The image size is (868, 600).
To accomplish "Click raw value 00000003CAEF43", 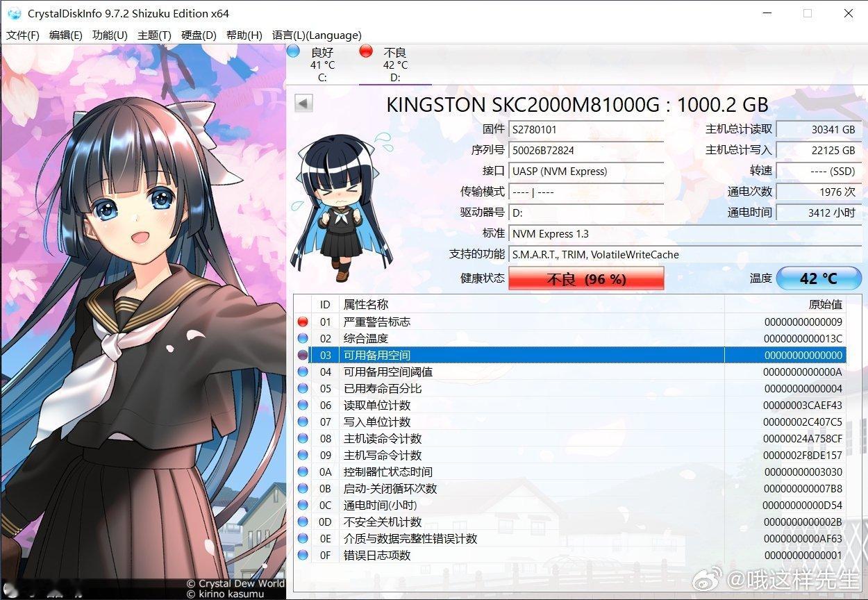I will (x=803, y=405).
